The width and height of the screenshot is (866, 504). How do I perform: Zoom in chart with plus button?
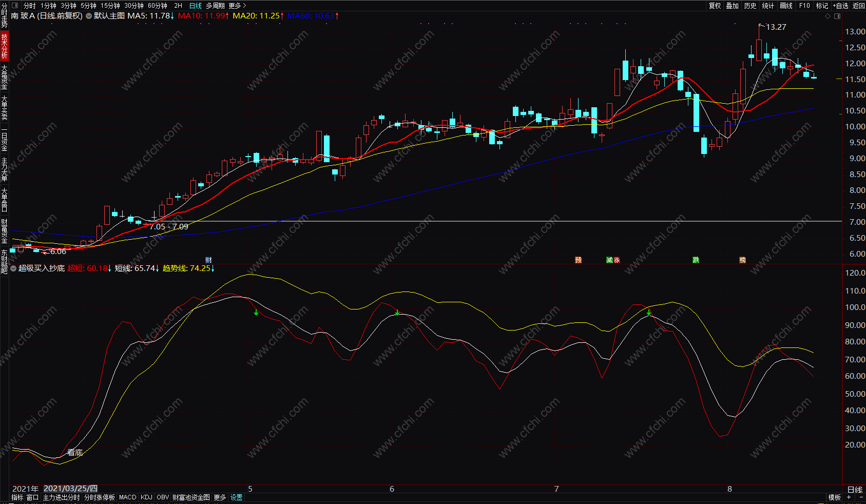pos(849,497)
